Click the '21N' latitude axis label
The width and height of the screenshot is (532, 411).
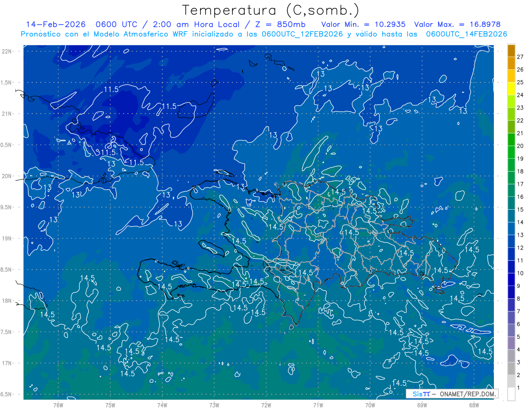7,114
